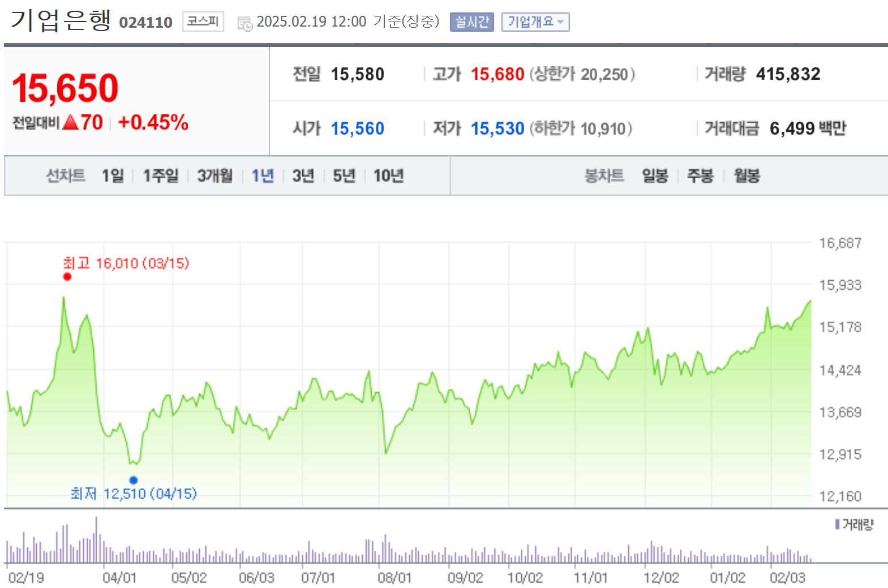The height and width of the screenshot is (588, 888).
Task: Click the 07/01 date axis label
Action: point(318,578)
